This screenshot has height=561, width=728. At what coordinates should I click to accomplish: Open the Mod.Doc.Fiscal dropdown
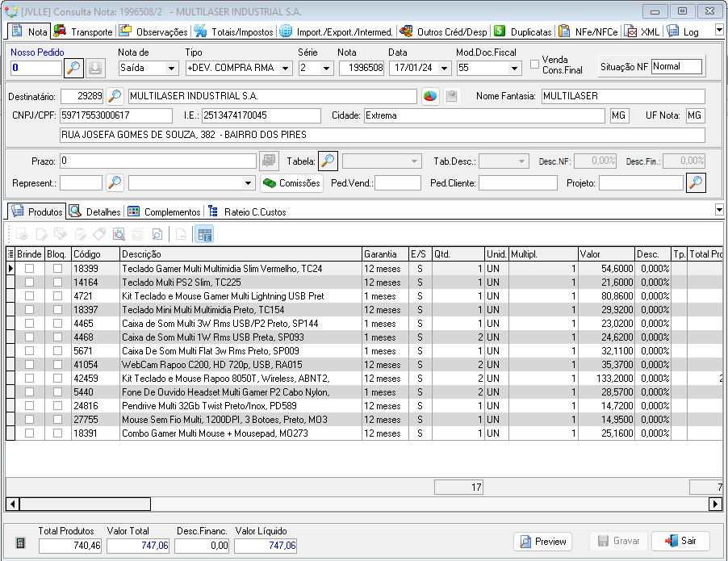514,69
